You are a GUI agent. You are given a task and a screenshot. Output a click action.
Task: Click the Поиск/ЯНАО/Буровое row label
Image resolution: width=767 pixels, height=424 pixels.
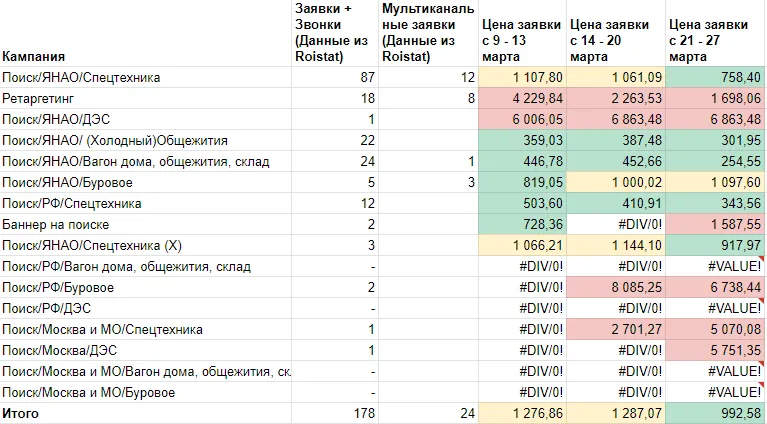click(x=68, y=182)
